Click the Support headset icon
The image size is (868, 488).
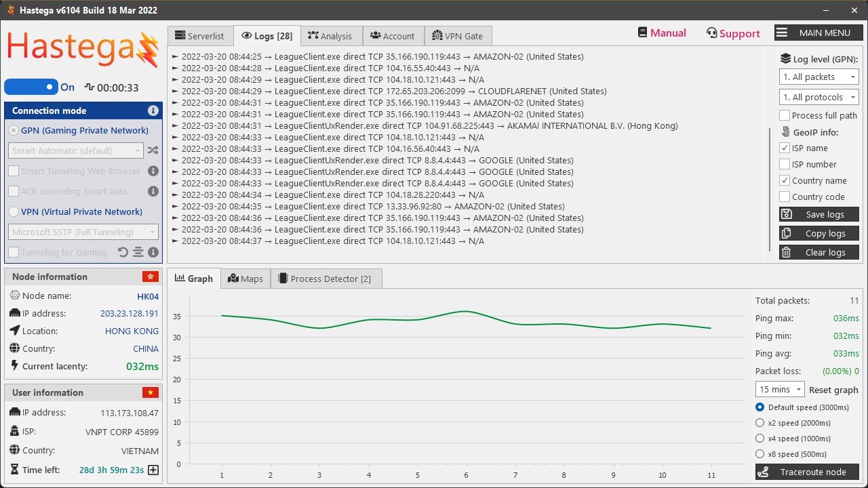point(711,33)
